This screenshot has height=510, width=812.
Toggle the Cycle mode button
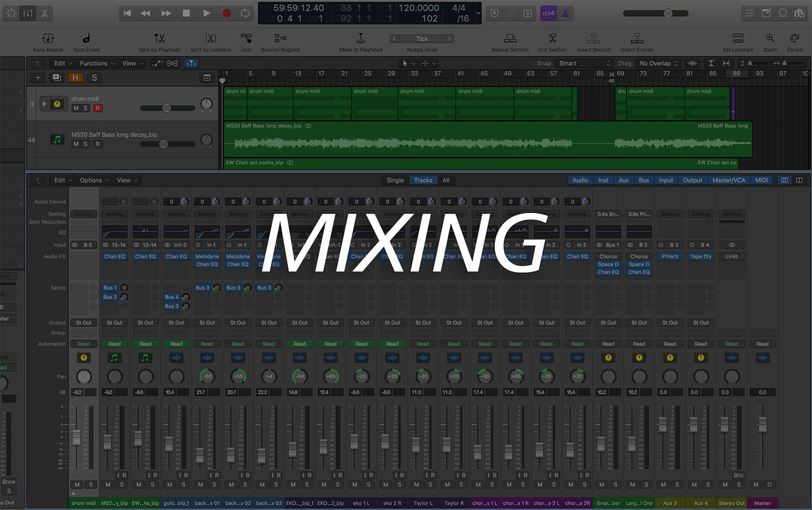(x=245, y=13)
